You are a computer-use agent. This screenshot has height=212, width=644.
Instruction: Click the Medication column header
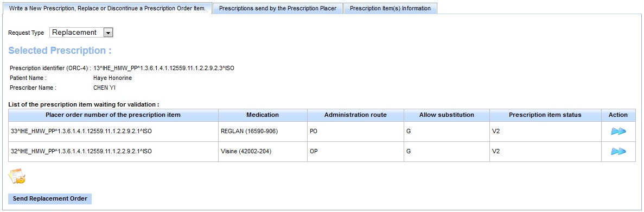(x=263, y=115)
